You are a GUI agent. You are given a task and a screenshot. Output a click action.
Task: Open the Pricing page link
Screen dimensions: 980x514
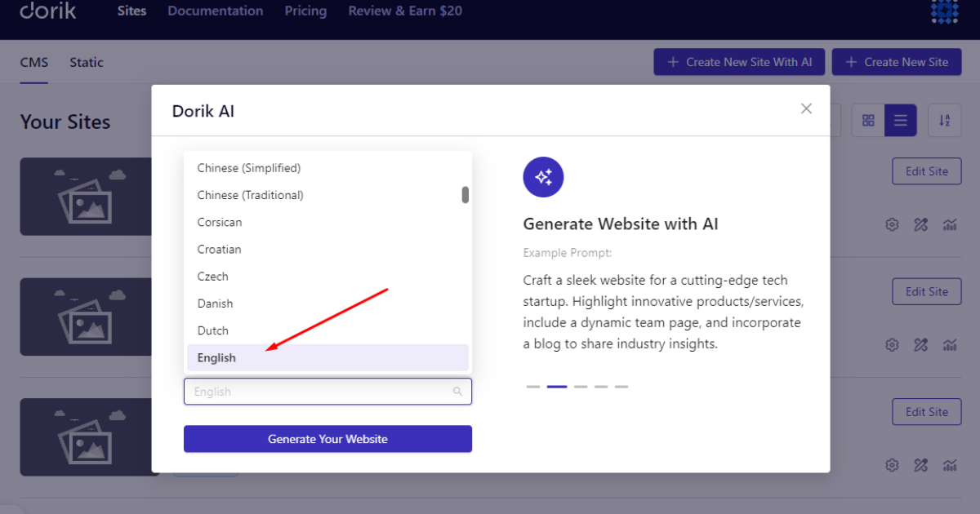(x=305, y=11)
